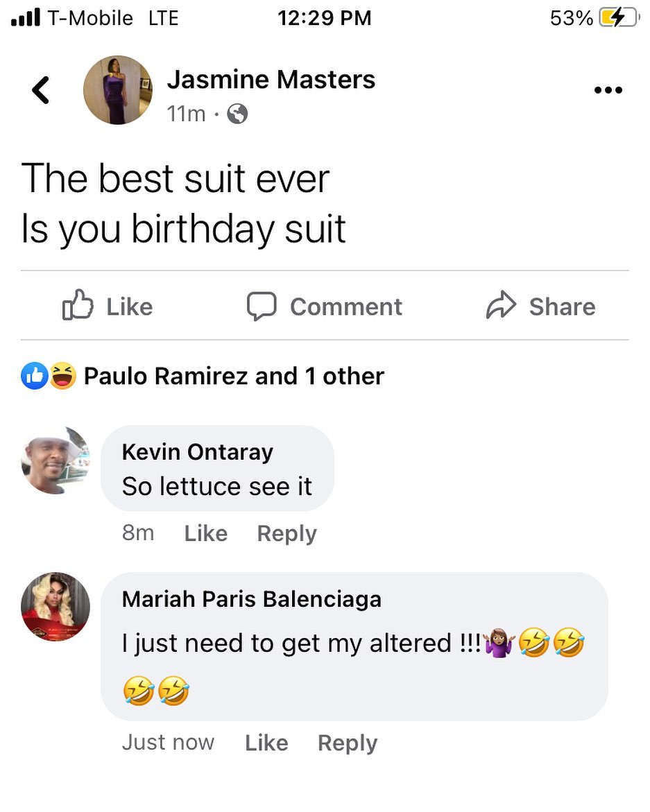Open Kevin Ontaray's profile picture
The height and width of the screenshot is (812, 650).
point(55,460)
